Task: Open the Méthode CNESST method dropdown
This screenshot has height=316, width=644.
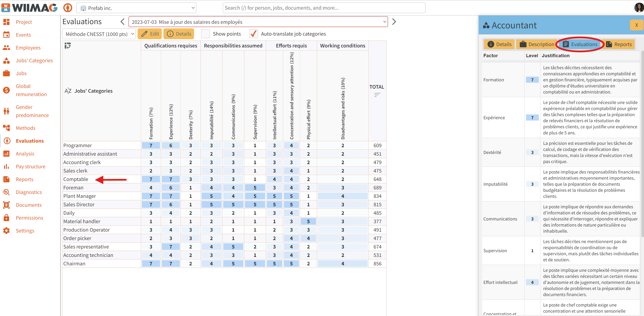Action: (99, 34)
